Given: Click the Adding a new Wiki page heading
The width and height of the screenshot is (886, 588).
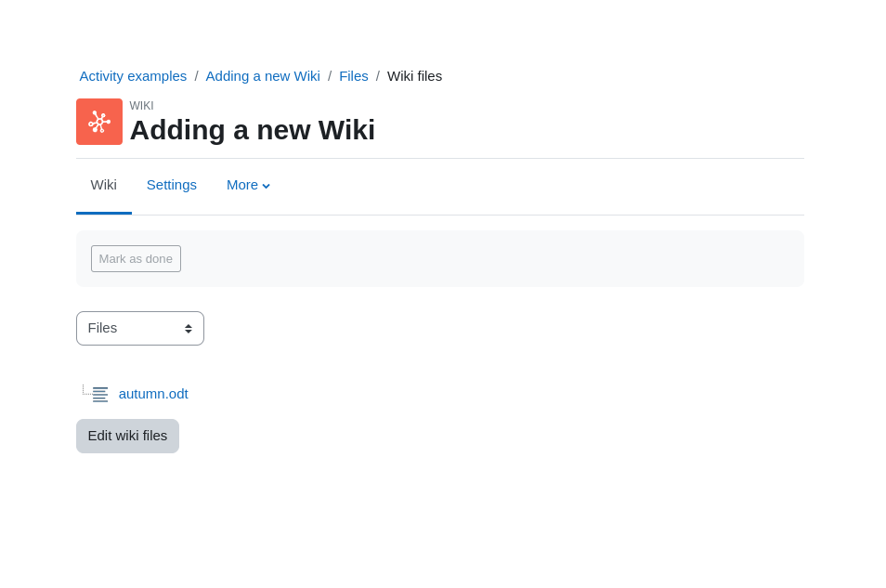Looking at the screenshot, I should tap(253, 130).
